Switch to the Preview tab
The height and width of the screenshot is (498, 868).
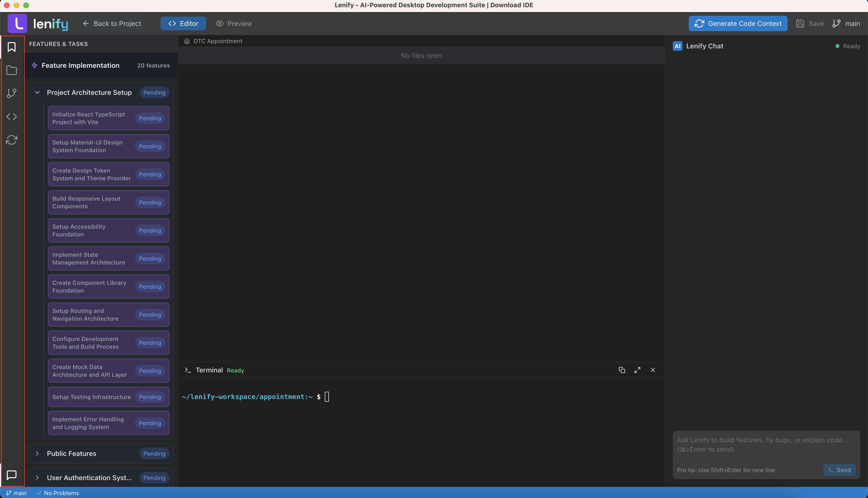click(x=234, y=23)
